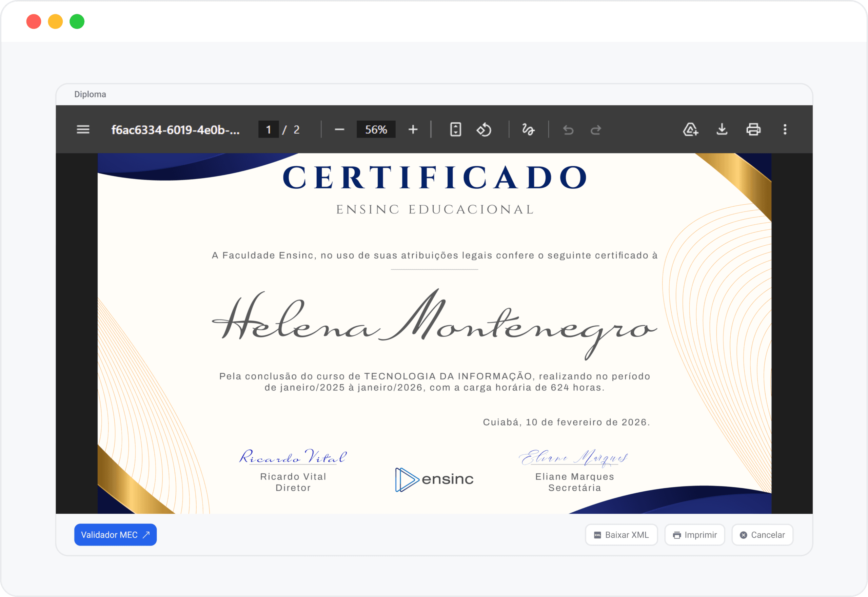Click the Ricardo Vital Diretor signature label
This screenshot has height=597, width=868.
coord(293,482)
